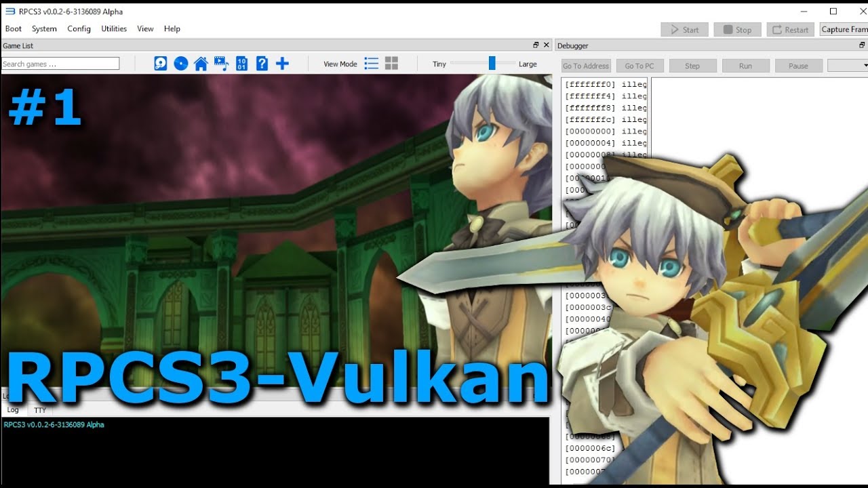This screenshot has width=868, height=488.
Task: Select debugger line [00000004]
Action: (x=605, y=143)
